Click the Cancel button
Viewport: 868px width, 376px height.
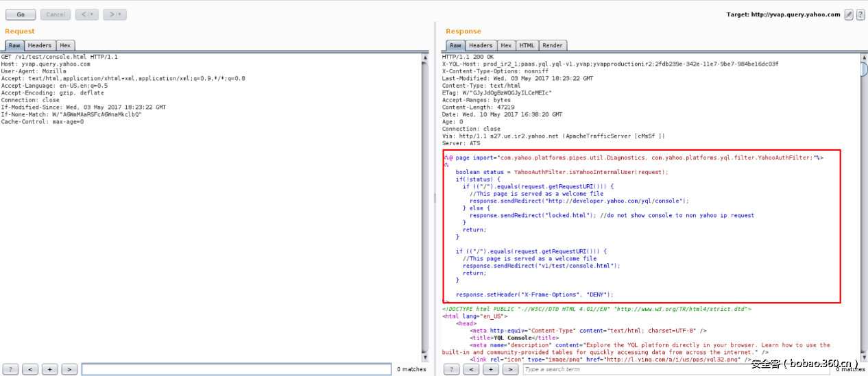[x=56, y=14]
